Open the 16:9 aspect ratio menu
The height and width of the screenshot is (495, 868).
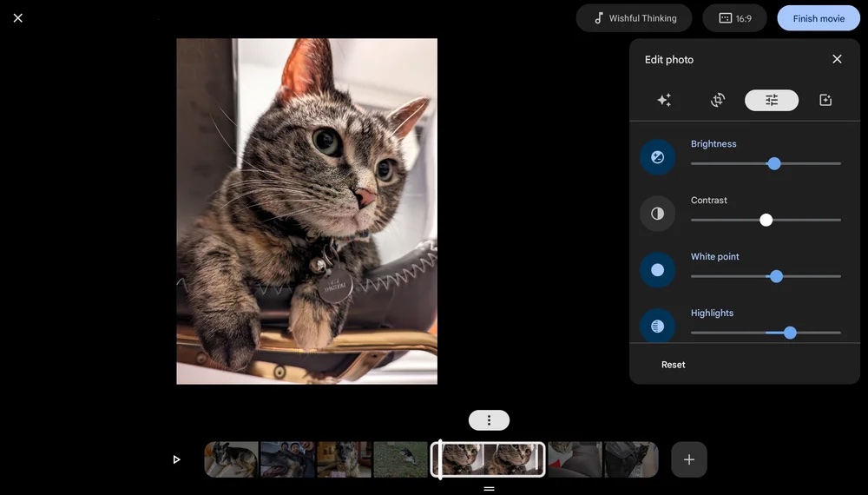point(734,18)
